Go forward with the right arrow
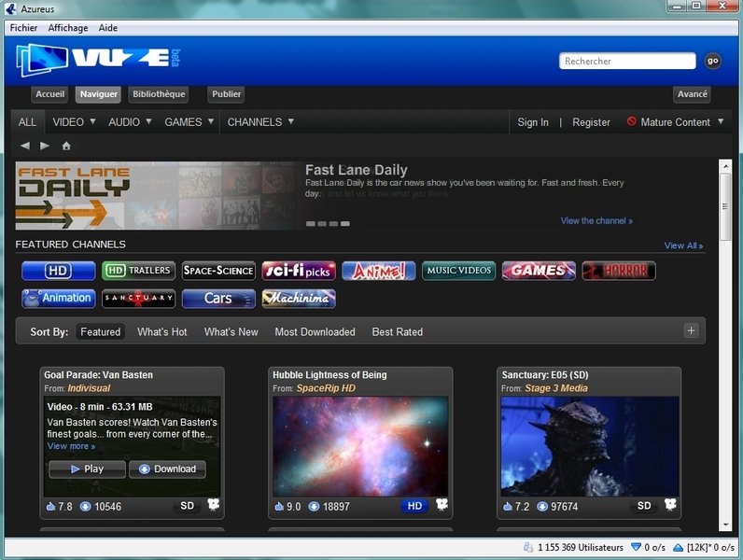 click(x=45, y=146)
